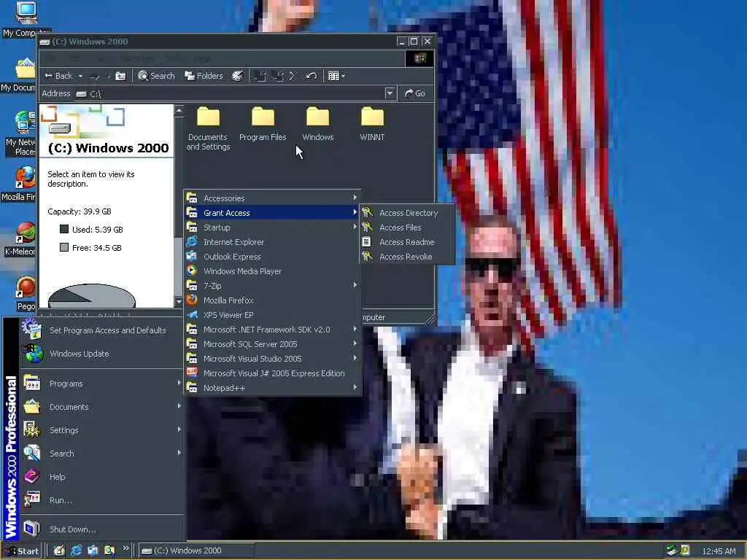The width and height of the screenshot is (747, 560).
Task: Click Access Files in submenu
Action: coord(407,227)
